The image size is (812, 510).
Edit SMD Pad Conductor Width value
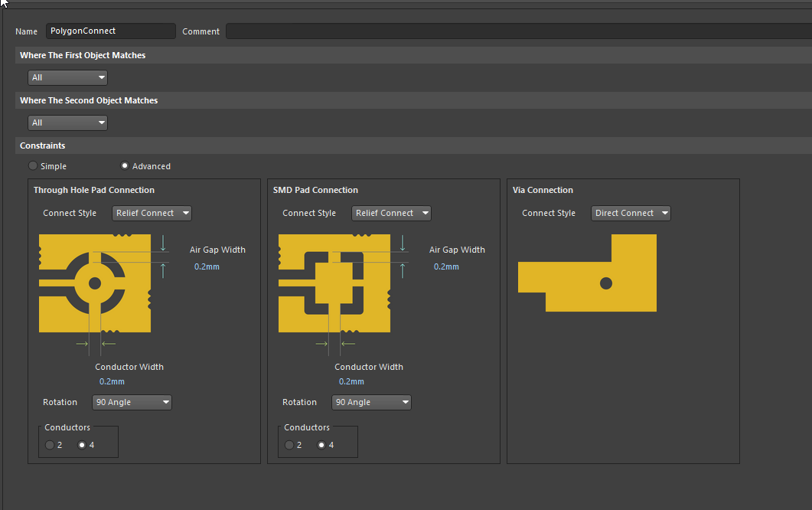(351, 381)
